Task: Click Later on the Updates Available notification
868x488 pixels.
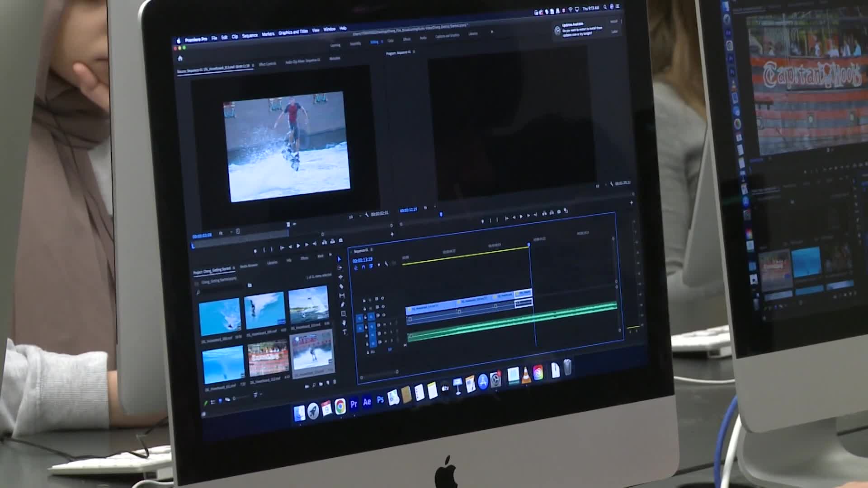Action: point(614,32)
